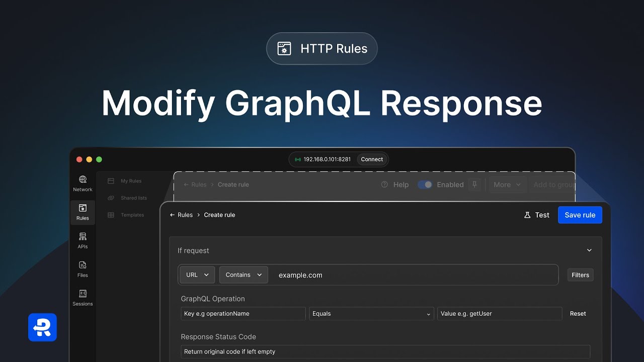Click Create rule in the dimmed panel
644x362 pixels.
click(233, 185)
